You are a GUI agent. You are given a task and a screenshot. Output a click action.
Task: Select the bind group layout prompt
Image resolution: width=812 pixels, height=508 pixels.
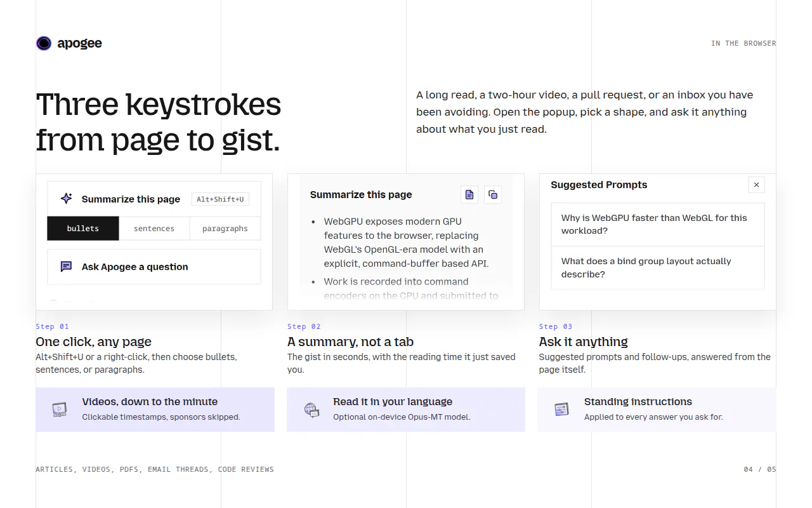tap(658, 268)
